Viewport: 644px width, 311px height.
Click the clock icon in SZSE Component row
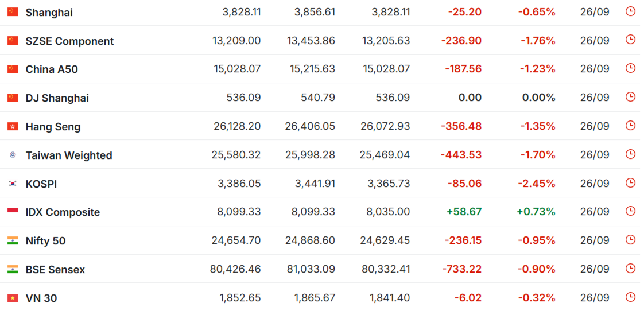pyautogui.click(x=630, y=40)
